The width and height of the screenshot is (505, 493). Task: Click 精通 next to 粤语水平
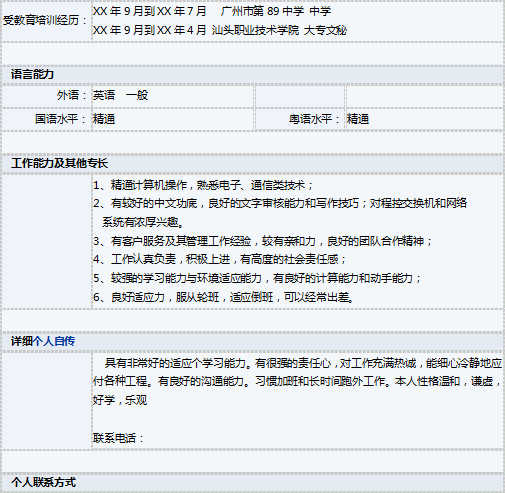point(358,119)
